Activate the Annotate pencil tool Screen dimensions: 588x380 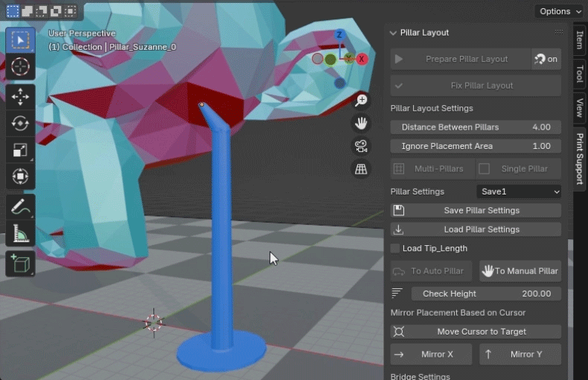pos(20,207)
